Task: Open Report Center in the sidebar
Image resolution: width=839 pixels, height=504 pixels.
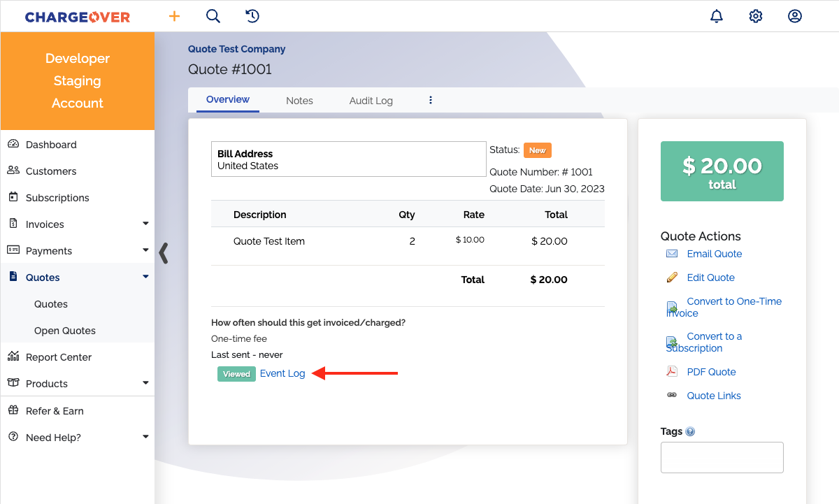Action: click(59, 357)
